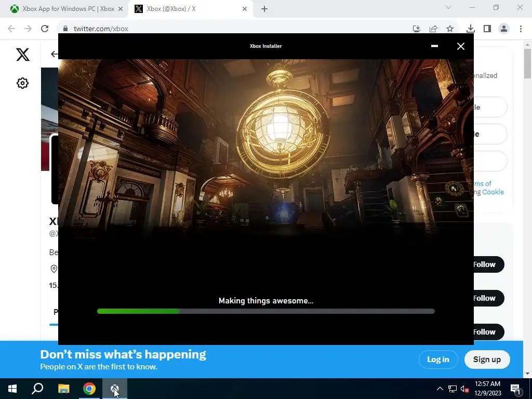532x399 pixels.
Task: Open a new browser tab
Action: click(x=264, y=9)
